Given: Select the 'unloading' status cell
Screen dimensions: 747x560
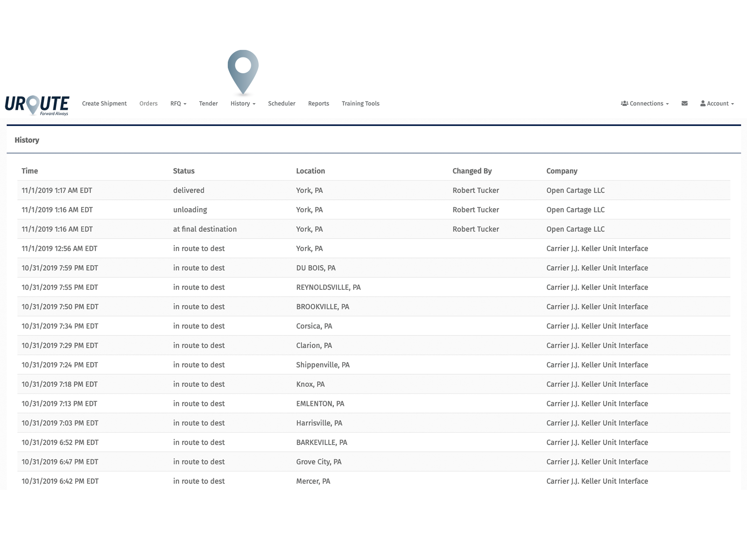Looking at the screenshot, I should (190, 210).
